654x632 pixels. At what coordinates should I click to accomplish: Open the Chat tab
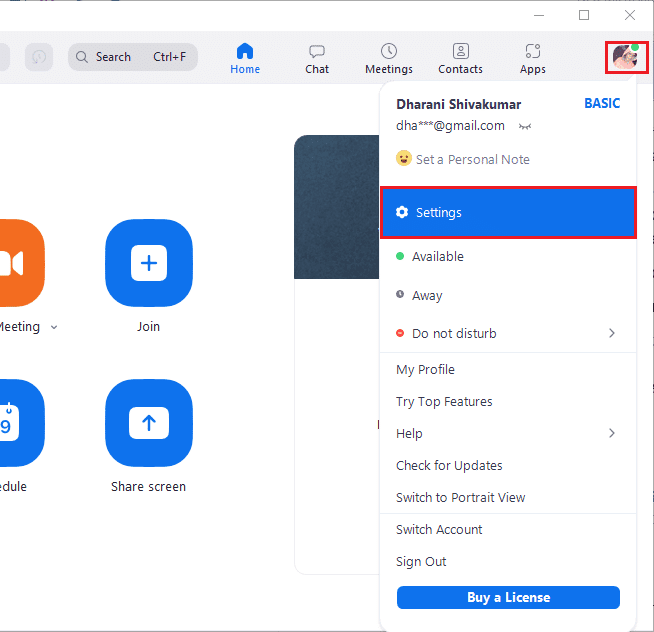[x=317, y=59]
